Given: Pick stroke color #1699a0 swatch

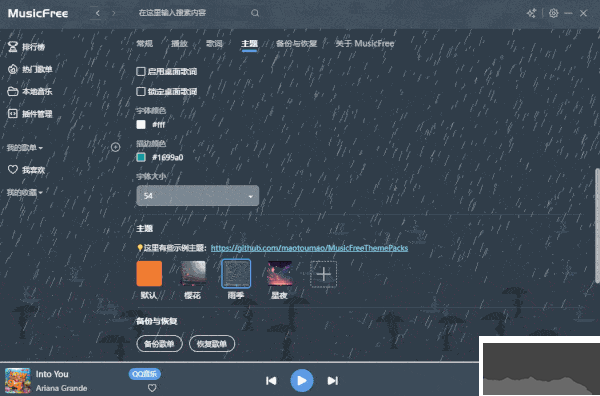Looking at the screenshot, I should (141, 157).
